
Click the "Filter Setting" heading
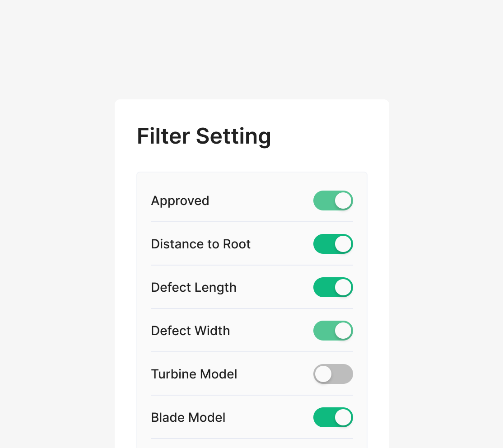click(204, 136)
